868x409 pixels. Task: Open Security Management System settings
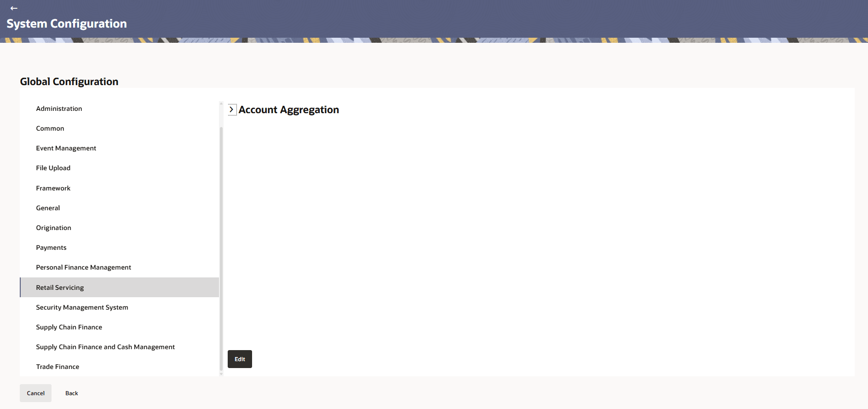(119, 307)
